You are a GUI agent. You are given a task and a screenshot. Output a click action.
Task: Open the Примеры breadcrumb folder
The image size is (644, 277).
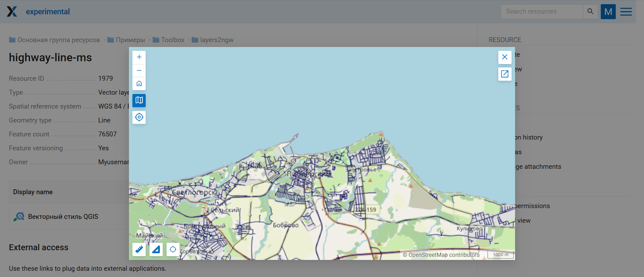pos(130,40)
